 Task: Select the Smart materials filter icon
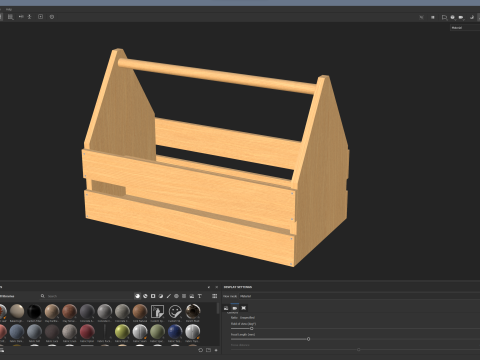pyautogui.click(x=145, y=296)
